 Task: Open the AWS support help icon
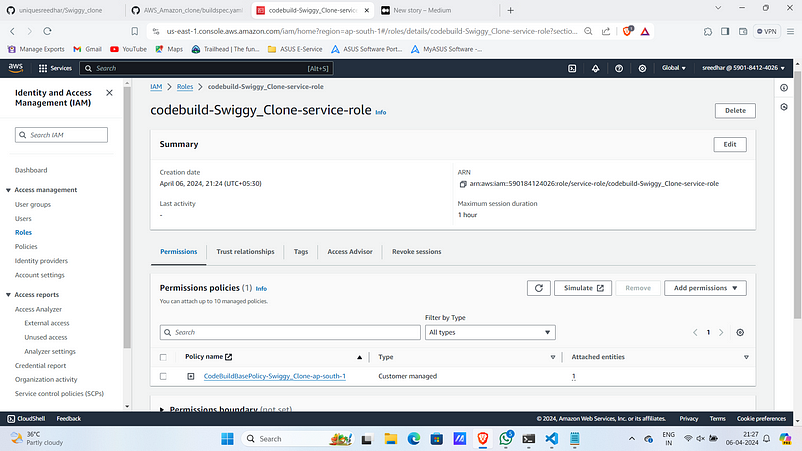(619, 68)
